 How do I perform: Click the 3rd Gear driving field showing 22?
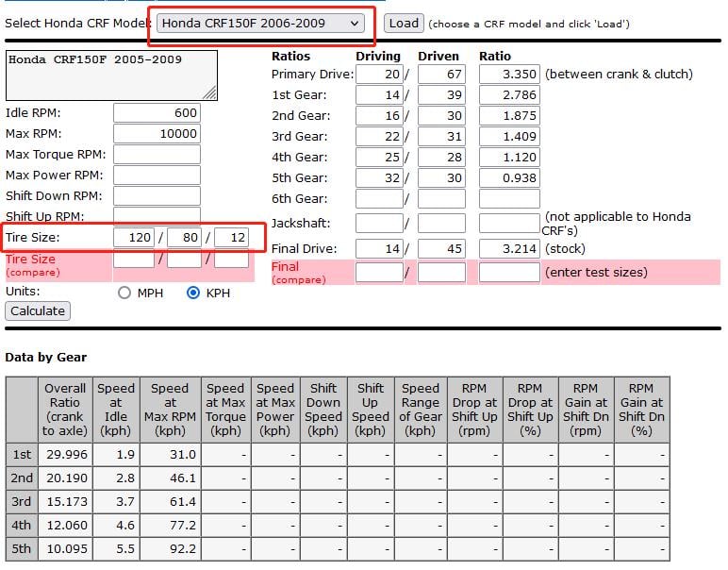379,137
